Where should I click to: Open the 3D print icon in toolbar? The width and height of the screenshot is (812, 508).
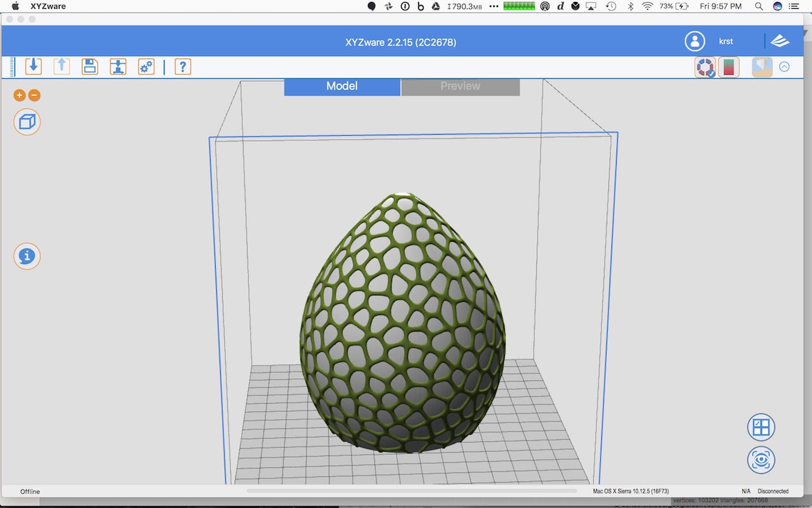pos(118,66)
